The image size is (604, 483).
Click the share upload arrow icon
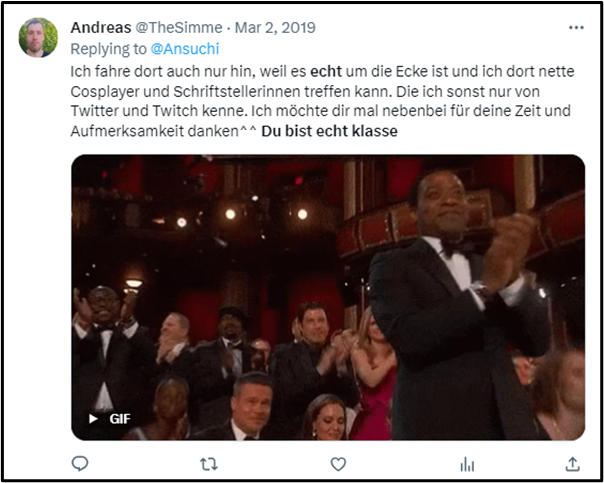572,464
